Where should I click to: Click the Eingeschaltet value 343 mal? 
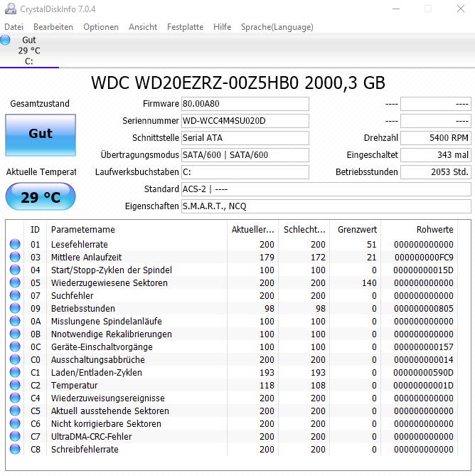436,155
